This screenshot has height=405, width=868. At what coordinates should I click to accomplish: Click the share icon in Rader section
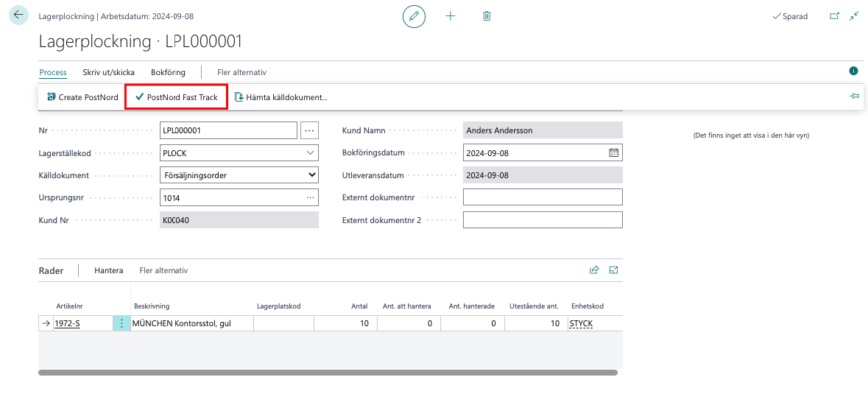pyautogui.click(x=594, y=270)
